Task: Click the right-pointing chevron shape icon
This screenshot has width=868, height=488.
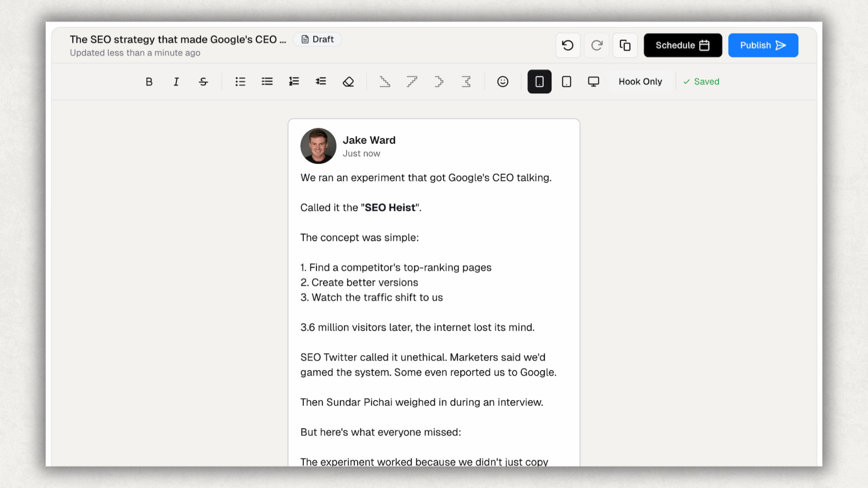Action: (439, 82)
